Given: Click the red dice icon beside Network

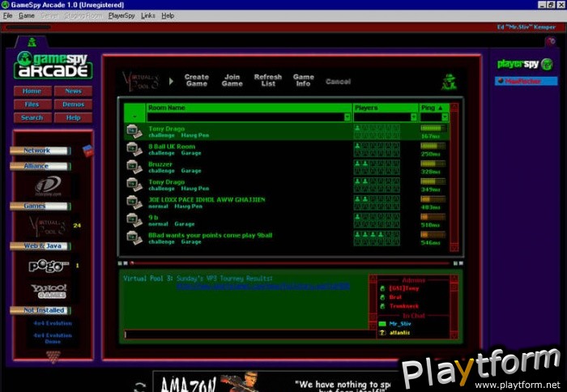Looking at the screenshot, I should 87,151.
